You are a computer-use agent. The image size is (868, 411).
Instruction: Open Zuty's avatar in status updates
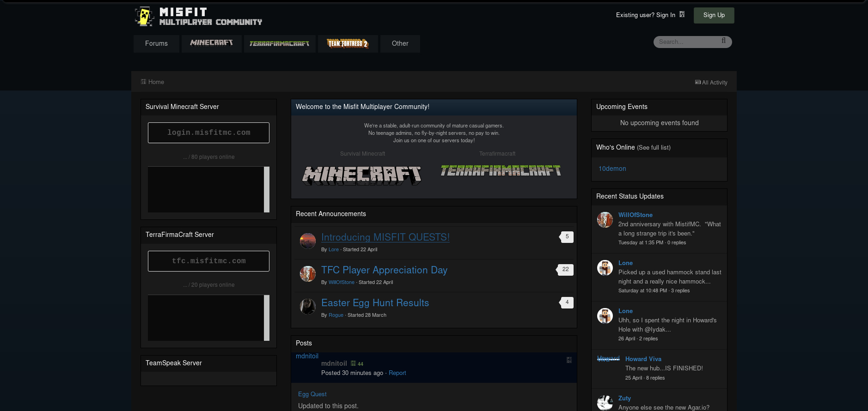point(605,403)
